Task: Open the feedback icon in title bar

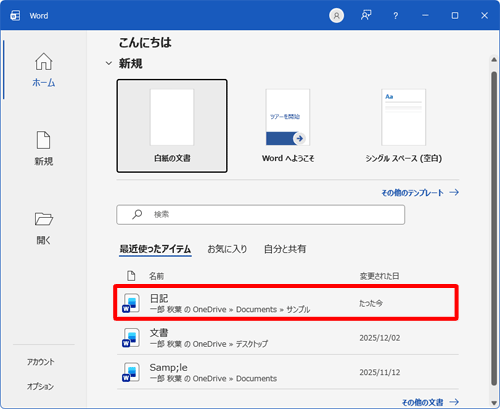Action: [x=366, y=15]
